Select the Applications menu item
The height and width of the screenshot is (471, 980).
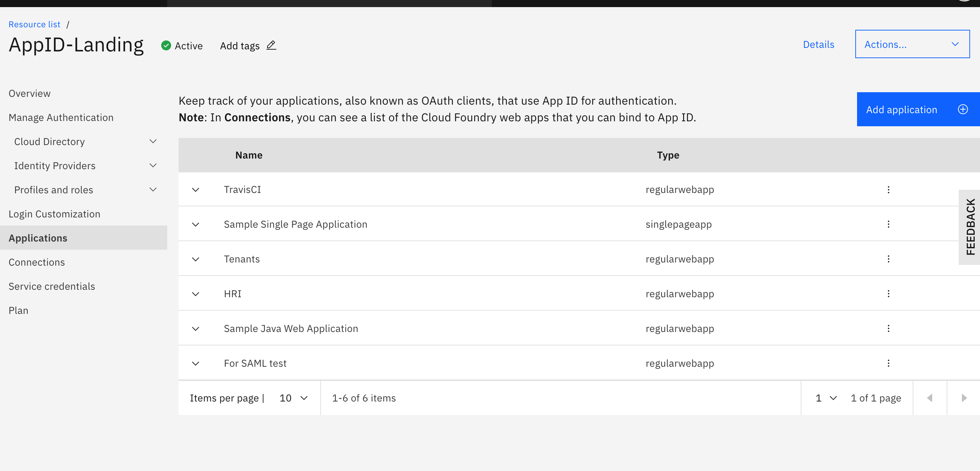[38, 238]
